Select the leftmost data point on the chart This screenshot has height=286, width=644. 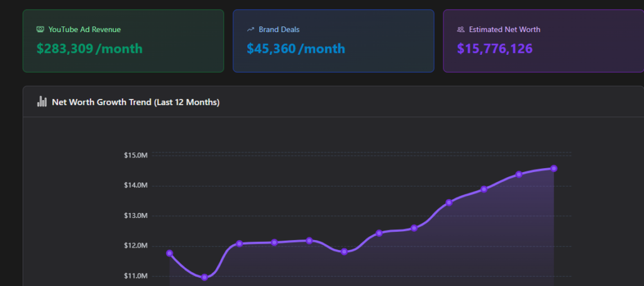(170, 253)
